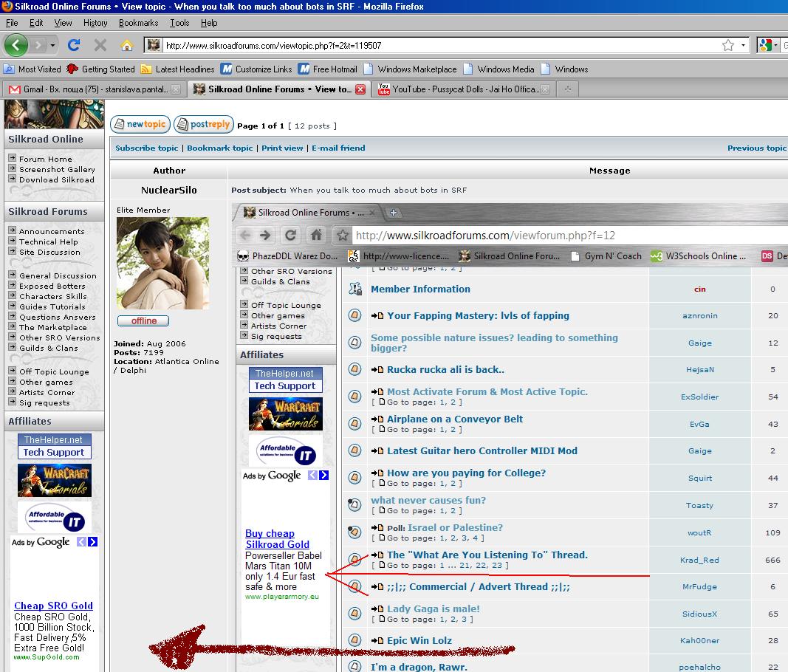Expand the URL bar history dropdown
Image resolution: width=788 pixels, height=672 pixels.
(x=744, y=45)
